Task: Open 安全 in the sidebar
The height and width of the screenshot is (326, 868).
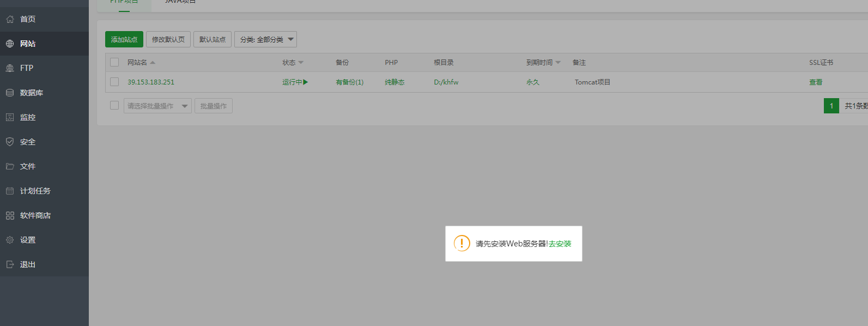Action: [44, 142]
